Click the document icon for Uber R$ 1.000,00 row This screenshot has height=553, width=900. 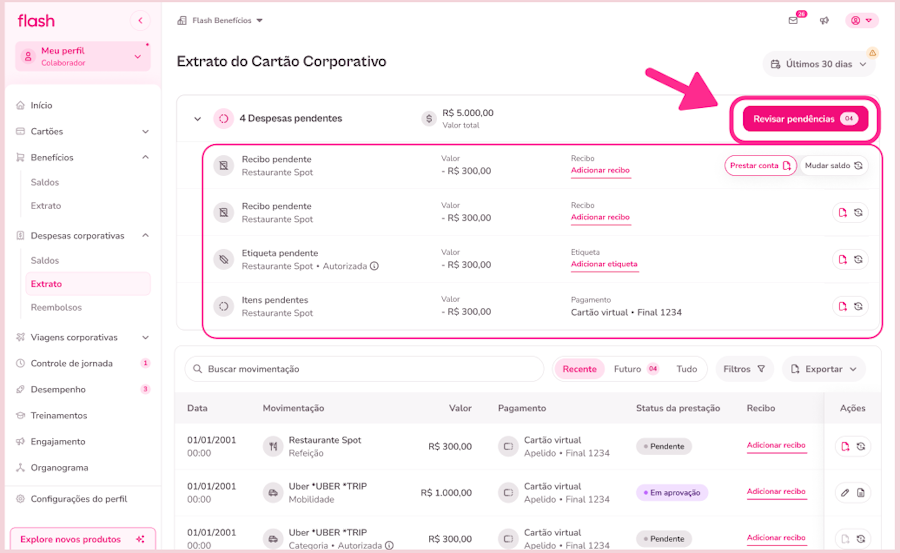(860, 493)
